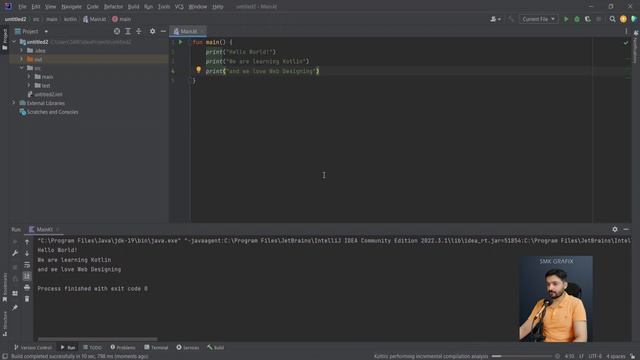
Task: Hide the Project tool window
Action: [163, 31]
